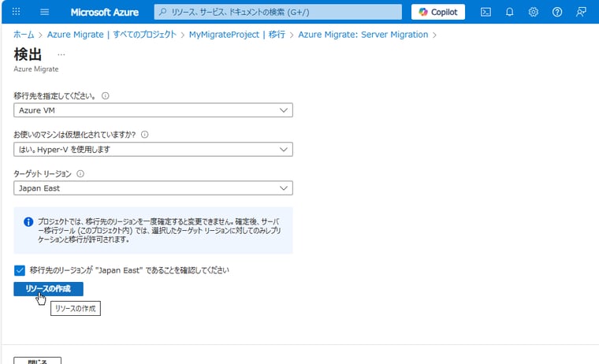The image size is (599, 364).
Task: Launch Cloud Shell from the top bar
Action: point(486,12)
